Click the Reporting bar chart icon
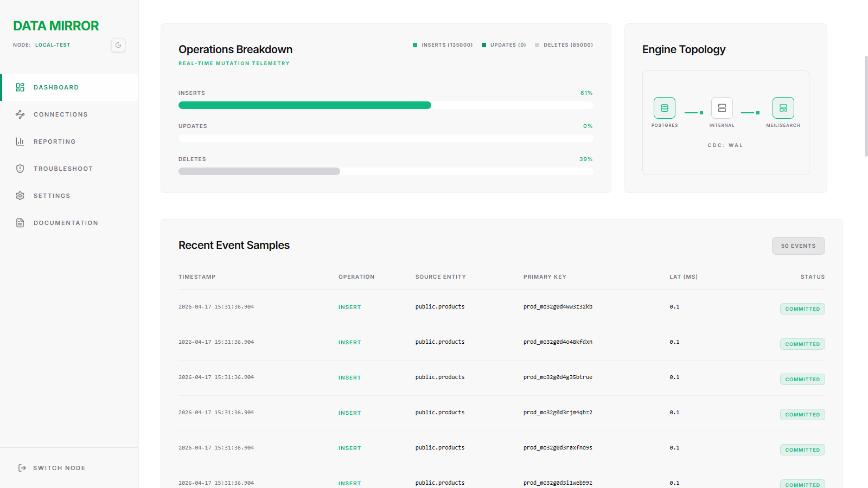 tap(20, 142)
